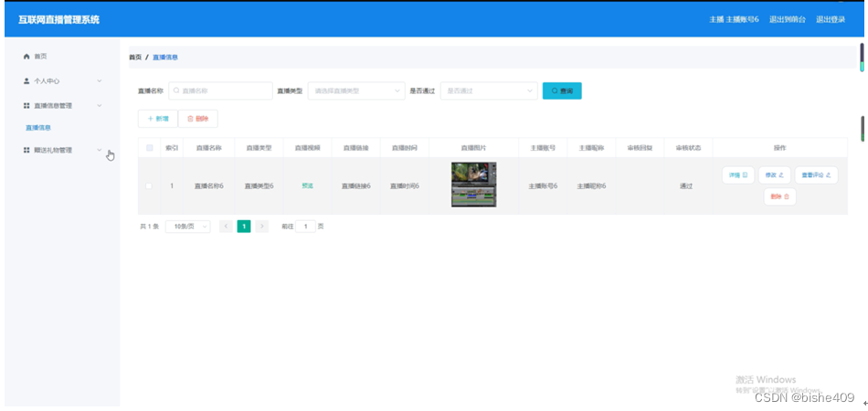The image size is (868, 411).
Task: Click the 通过 status cell
Action: pyautogui.click(x=686, y=185)
